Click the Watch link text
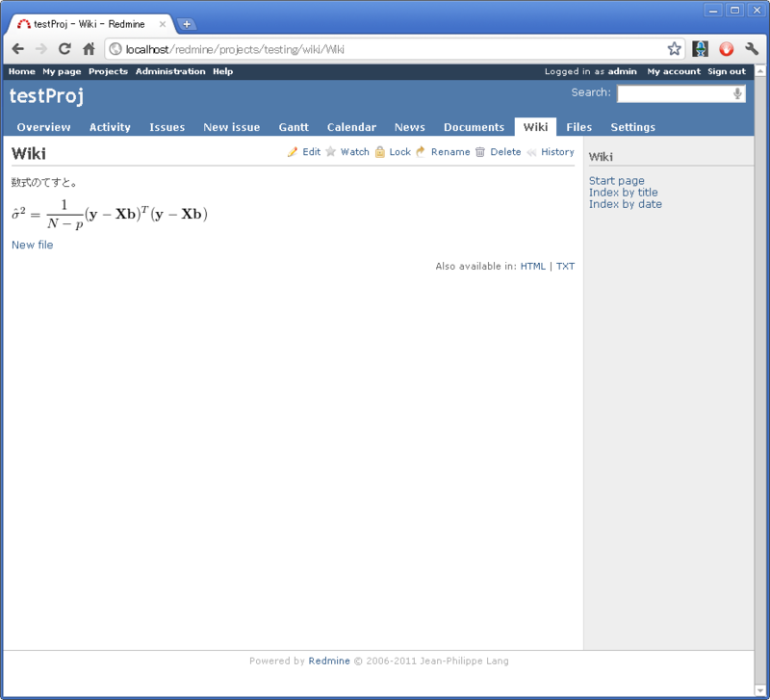The width and height of the screenshot is (770, 700). (x=354, y=152)
